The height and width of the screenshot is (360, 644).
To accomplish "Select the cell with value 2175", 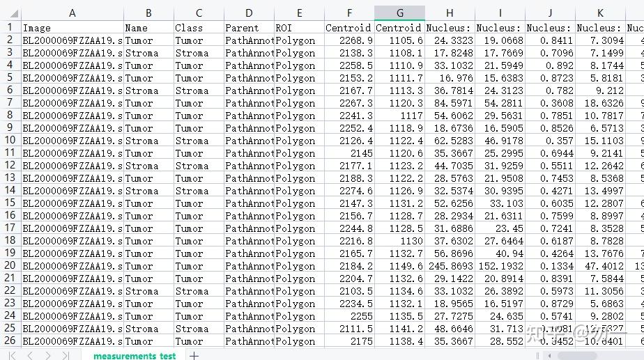I will point(349,341).
